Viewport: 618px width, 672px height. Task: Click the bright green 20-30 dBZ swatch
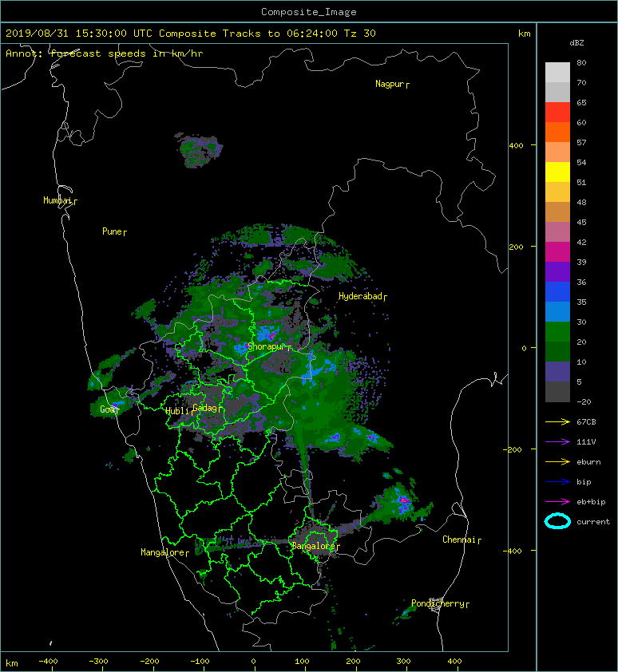pyautogui.click(x=557, y=332)
